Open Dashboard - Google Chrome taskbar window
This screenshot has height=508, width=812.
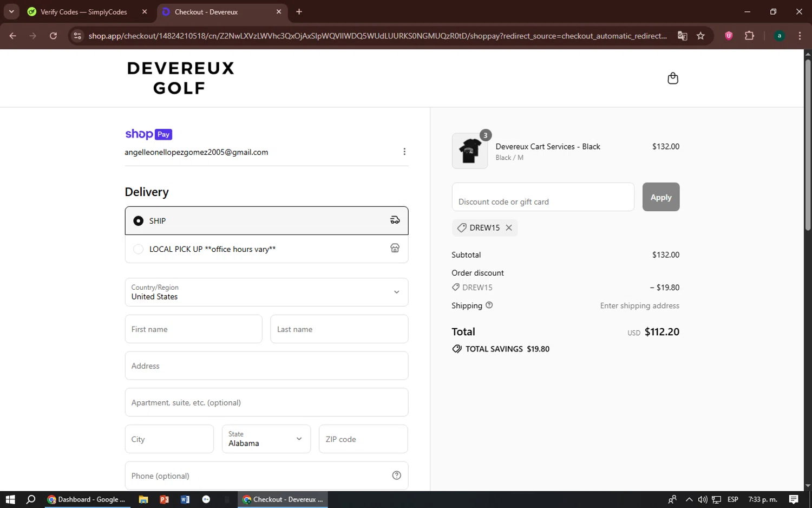point(87,499)
